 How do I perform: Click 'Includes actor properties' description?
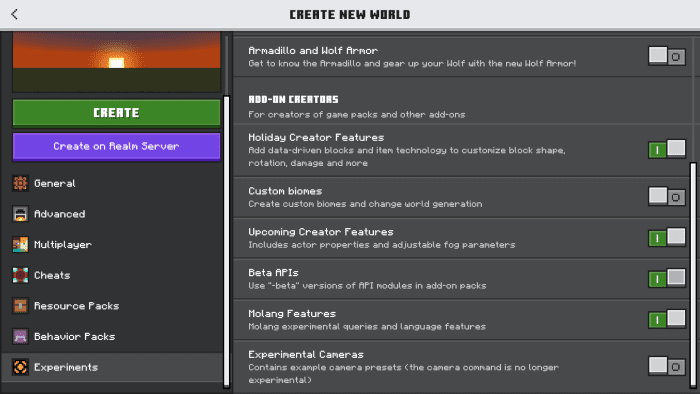tap(382, 245)
